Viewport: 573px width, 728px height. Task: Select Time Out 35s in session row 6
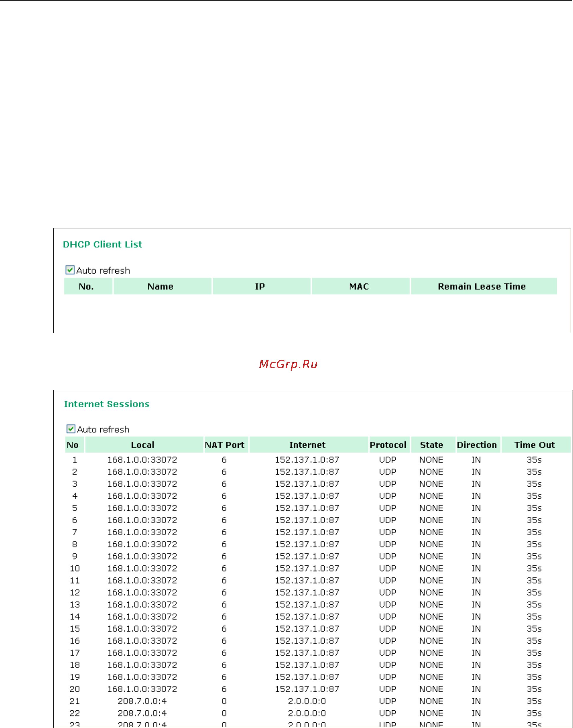pos(534,520)
